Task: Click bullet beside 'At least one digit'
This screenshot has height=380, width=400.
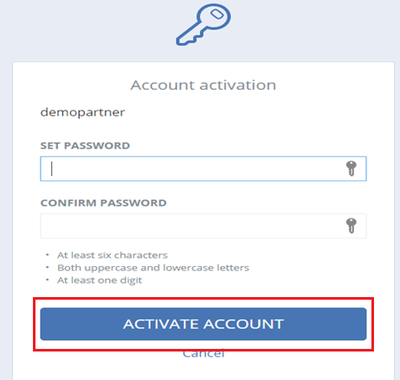Action: [48, 280]
